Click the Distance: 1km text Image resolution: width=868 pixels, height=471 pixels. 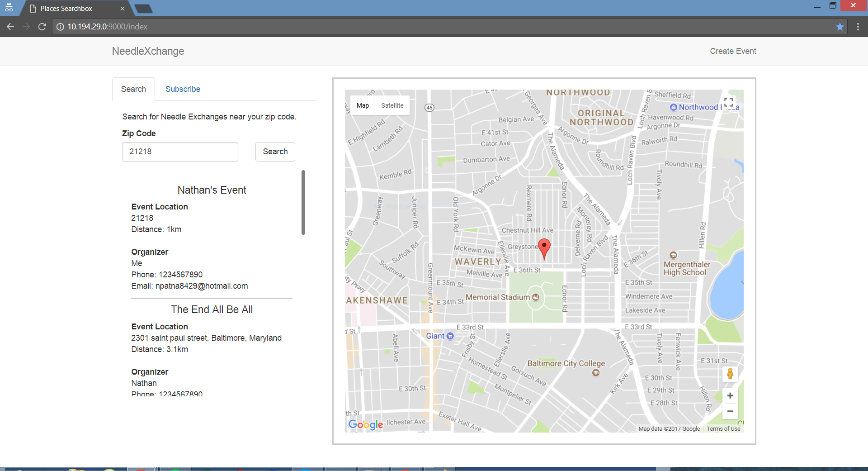[156, 229]
